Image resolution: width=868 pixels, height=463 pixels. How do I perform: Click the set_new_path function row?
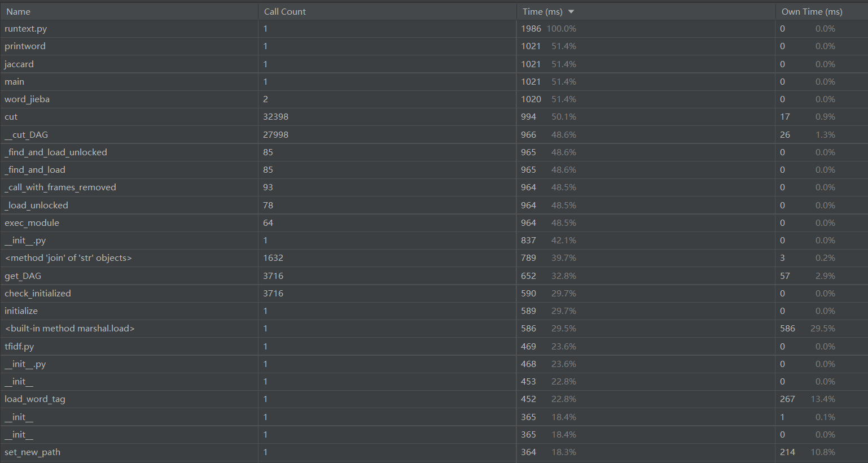pyautogui.click(x=33, y=452)
